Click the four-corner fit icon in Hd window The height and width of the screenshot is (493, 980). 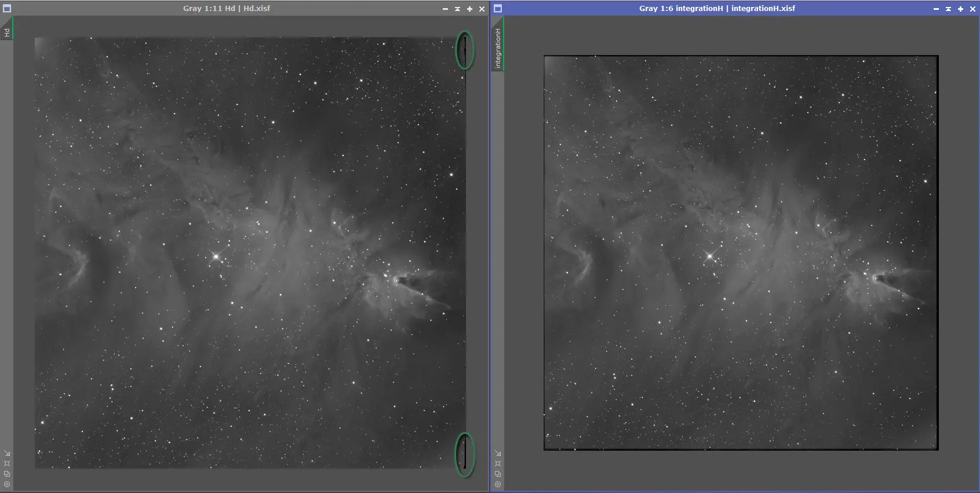[7, 463]
